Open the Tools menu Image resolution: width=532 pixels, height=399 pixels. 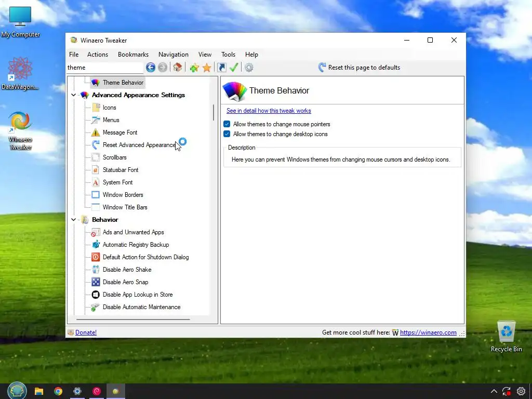tap(228, 54)
